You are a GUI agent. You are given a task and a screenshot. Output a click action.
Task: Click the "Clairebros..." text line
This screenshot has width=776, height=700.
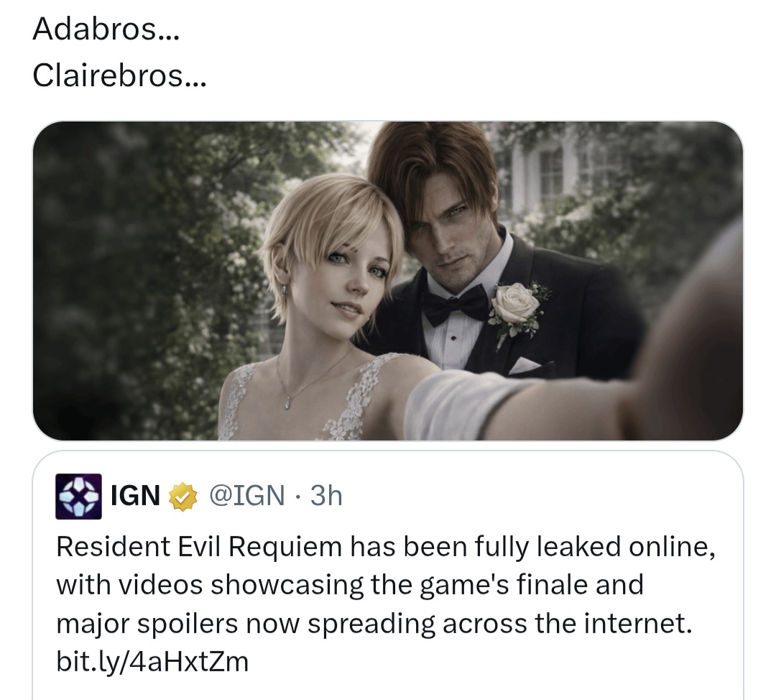119,75
